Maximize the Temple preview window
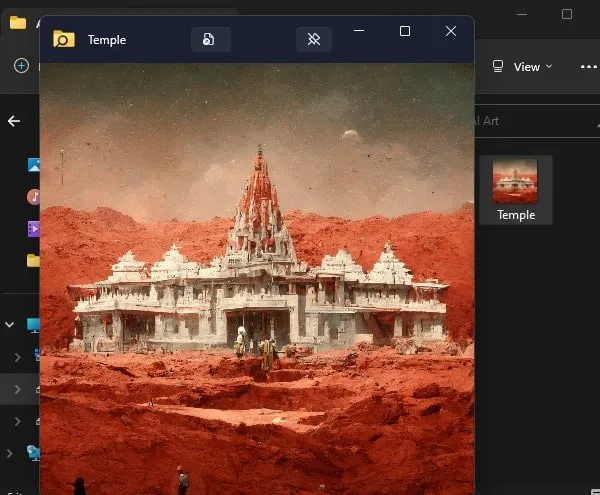600x495 pixels. pyautogui.click(x=405, y=31)
